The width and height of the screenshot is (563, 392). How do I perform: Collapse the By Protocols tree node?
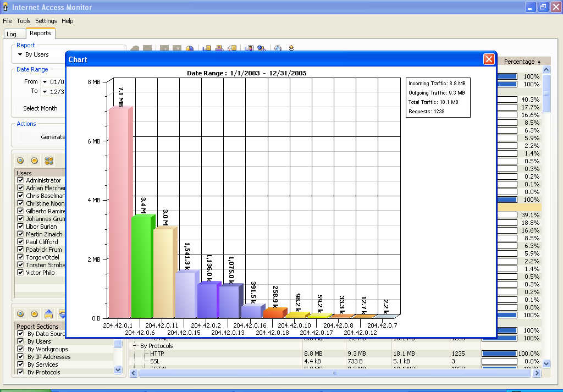click(135, 346)
